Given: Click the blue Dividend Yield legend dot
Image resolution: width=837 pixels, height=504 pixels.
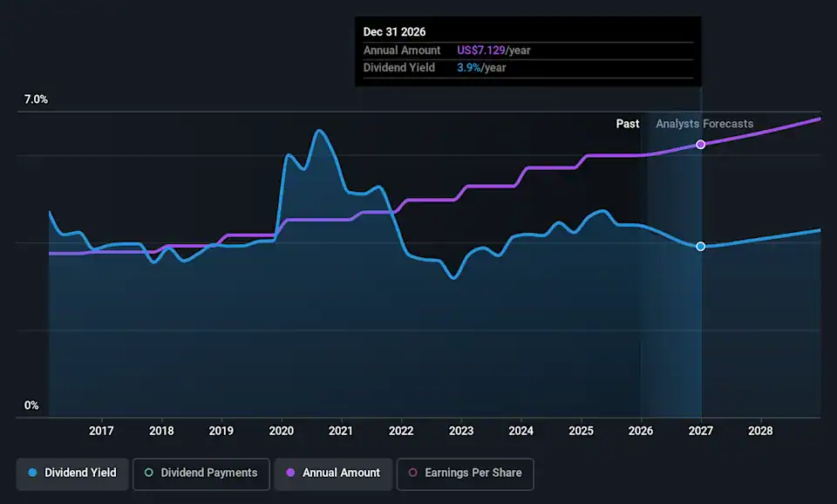Looking at the screenshot, I should pyautogui.click(x=32, y=473).
